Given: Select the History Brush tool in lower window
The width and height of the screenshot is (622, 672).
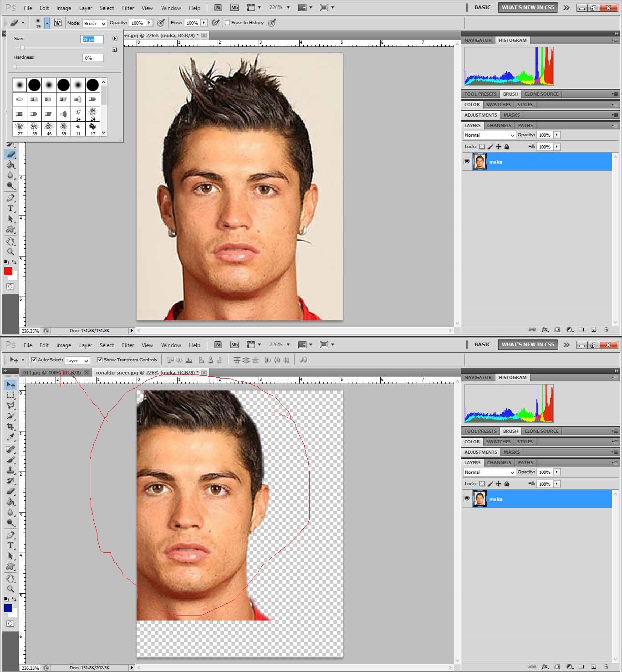Looking at the screenshot, I should click(x=10, y=481).
